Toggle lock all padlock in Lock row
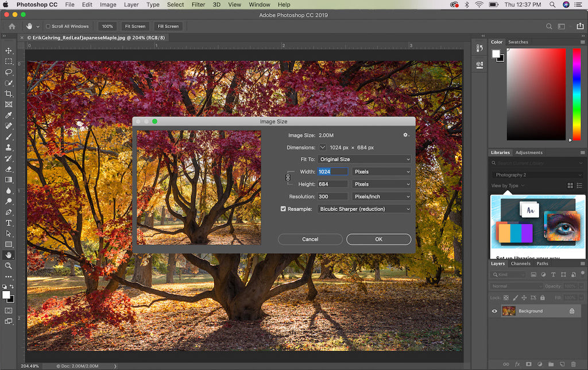 542,298
